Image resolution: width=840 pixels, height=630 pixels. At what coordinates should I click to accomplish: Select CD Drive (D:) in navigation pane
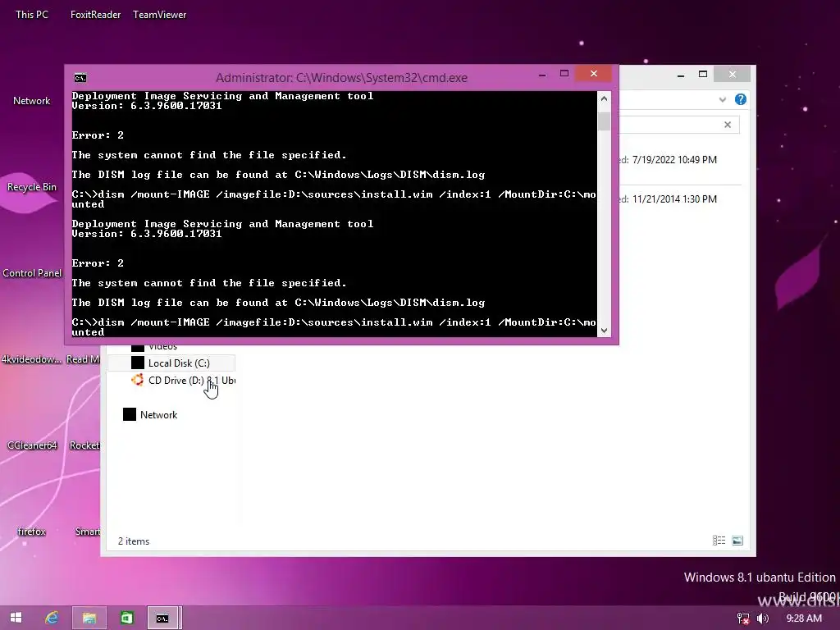point(182,381)
